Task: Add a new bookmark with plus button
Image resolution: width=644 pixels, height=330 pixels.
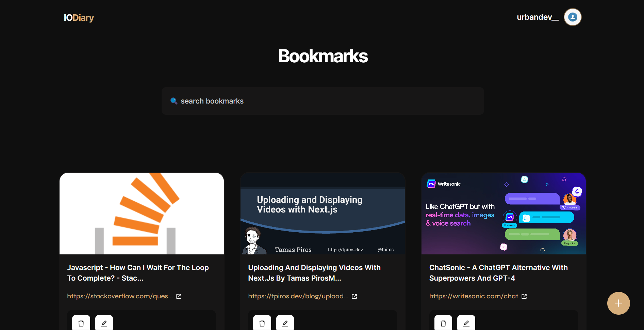Action: coord(618,303)
